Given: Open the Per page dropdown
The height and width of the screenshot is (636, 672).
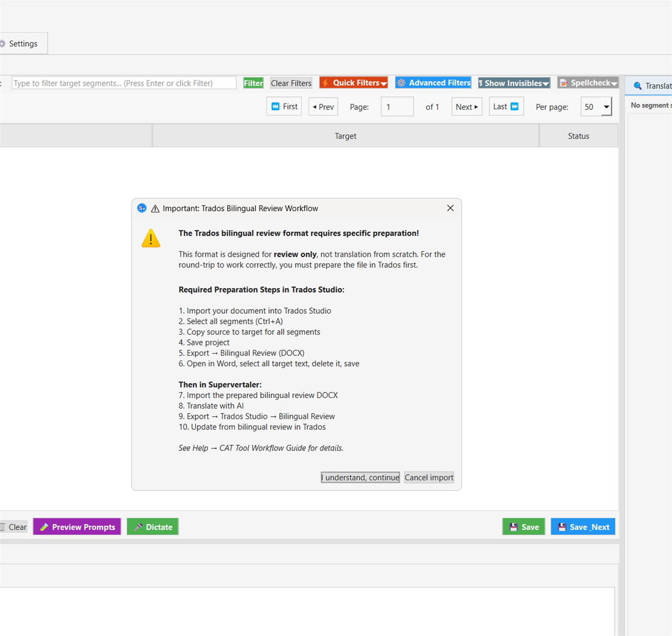Looking at the screenshot, I should click(x=606, y=107).
